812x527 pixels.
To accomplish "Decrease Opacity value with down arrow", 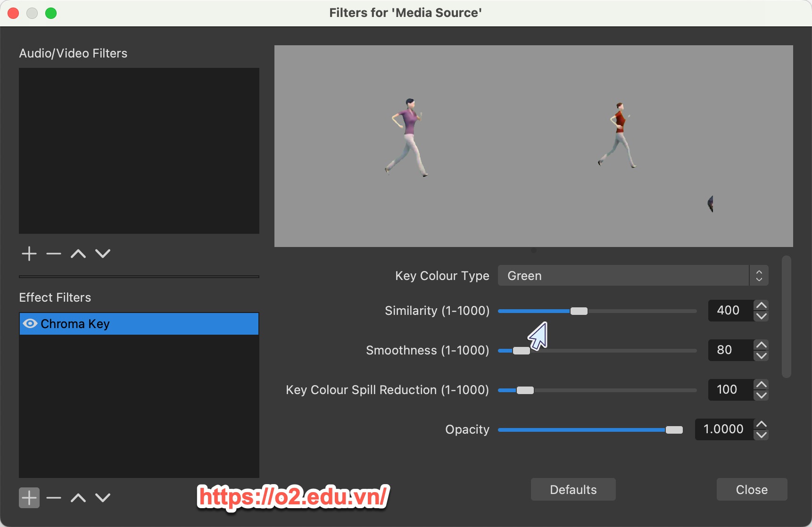I will click(x=761, y=435).
